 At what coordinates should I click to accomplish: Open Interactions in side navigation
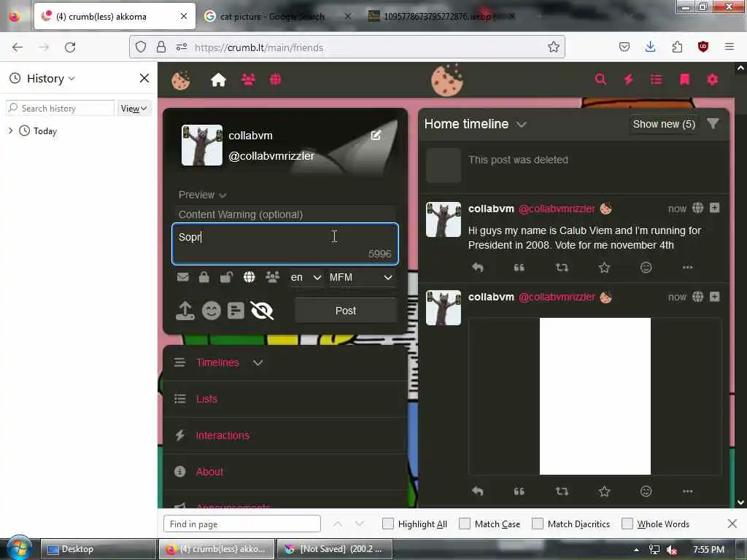pyautogui.click(x=222, y=435)
